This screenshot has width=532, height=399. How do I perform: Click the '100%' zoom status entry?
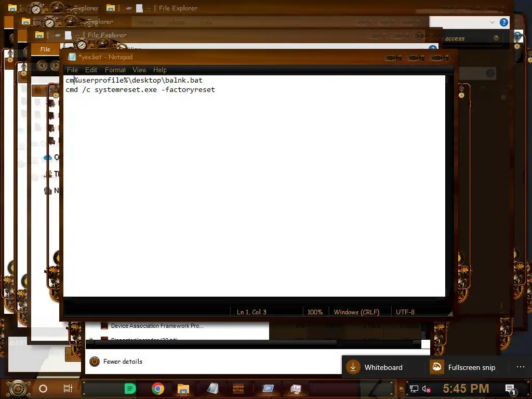click(315, 312)
